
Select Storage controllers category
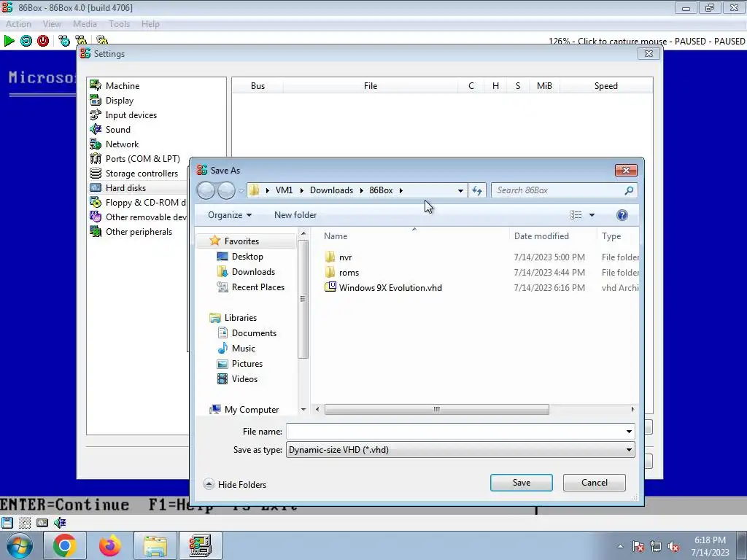click(x=142, y=174)
